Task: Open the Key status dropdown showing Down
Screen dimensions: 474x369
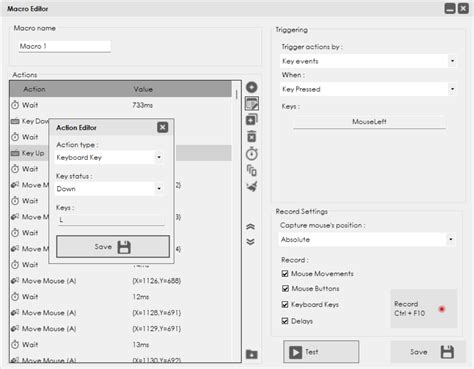Action: (x=109, y=189)
